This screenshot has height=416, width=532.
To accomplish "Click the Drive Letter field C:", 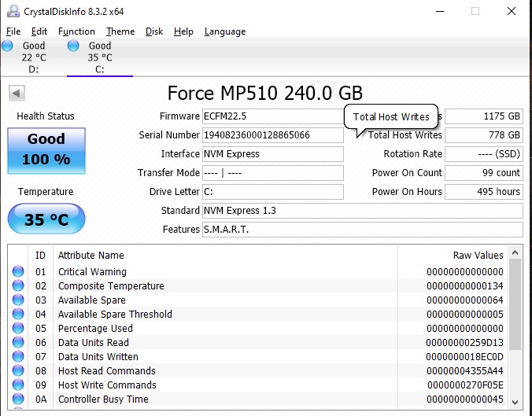I will (273, 192).
